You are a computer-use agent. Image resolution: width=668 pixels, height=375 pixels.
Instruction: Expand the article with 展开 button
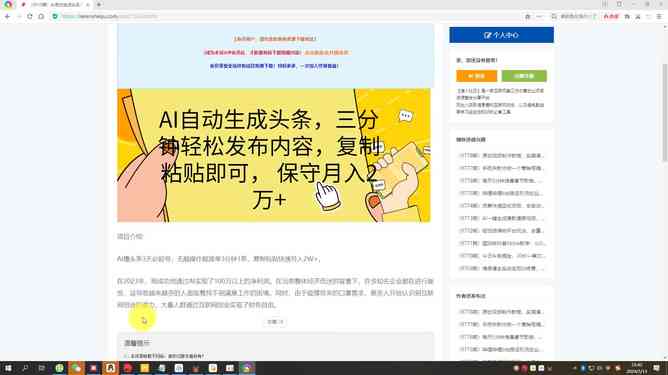pos(275,322)
